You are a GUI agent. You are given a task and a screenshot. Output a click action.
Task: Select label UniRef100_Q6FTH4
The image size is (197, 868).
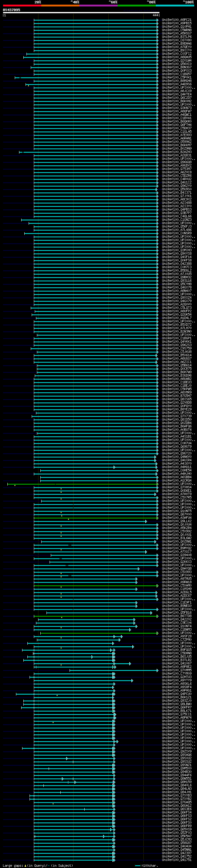click(x=177, y=125)
